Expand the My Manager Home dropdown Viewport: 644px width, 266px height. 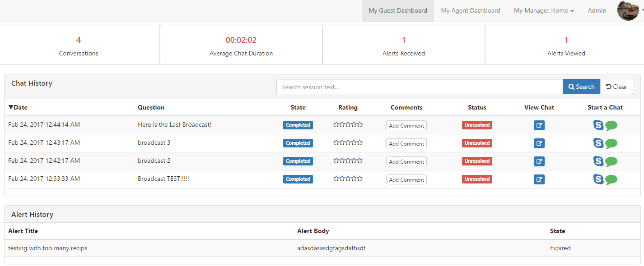(x=544, y=11)
